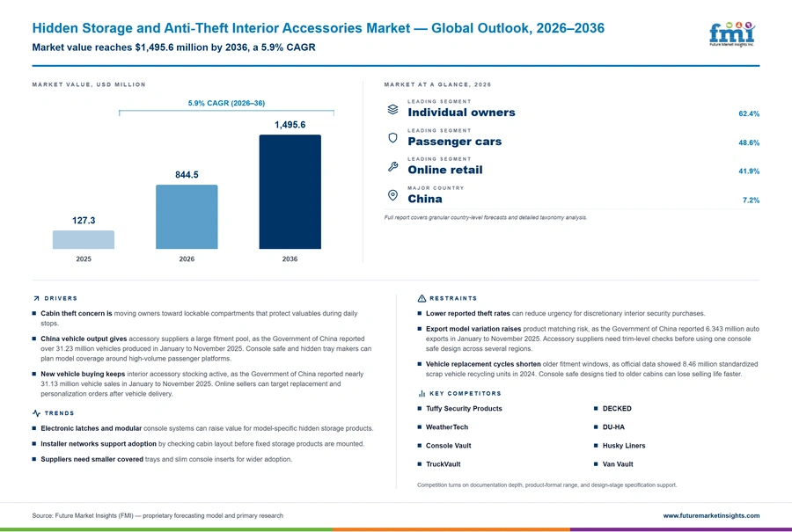Click competitor 'DU-HA'
The width and height of the screenshot is (792, 532).
613,427
